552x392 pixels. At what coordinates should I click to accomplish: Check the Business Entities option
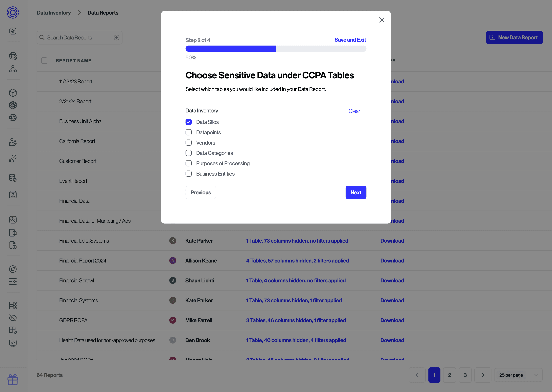click(188, 174)
